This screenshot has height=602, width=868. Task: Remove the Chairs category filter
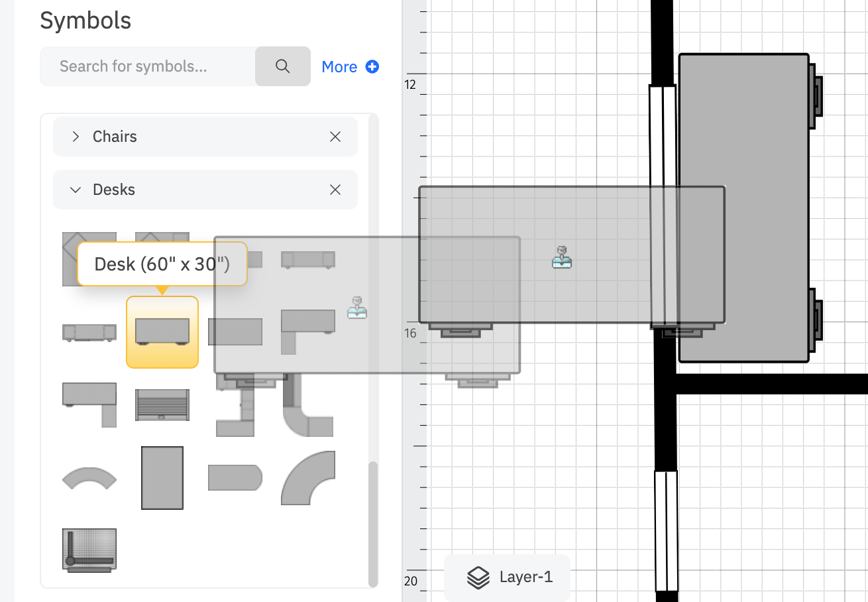click(335, 137)
